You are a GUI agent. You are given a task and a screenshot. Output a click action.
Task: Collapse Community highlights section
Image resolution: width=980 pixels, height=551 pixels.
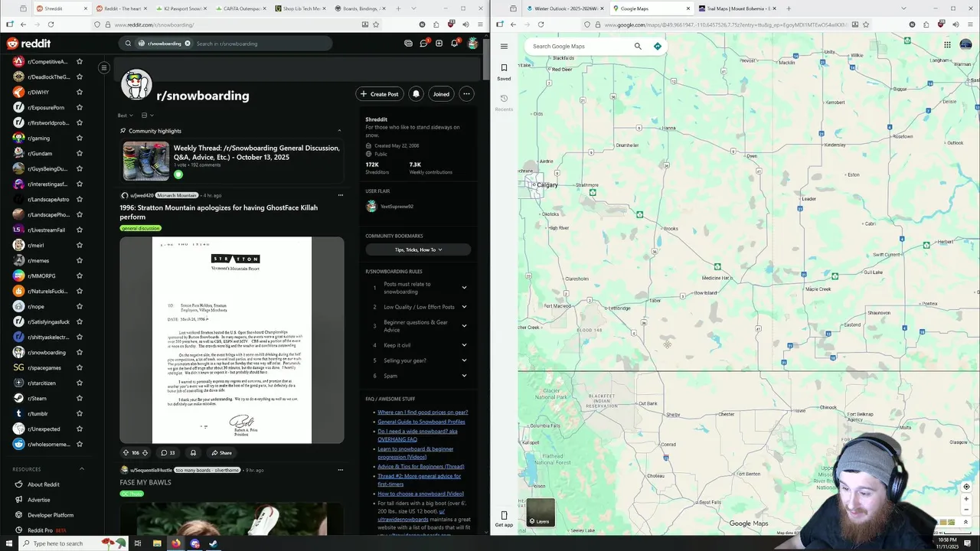click(x=339, y=131)
